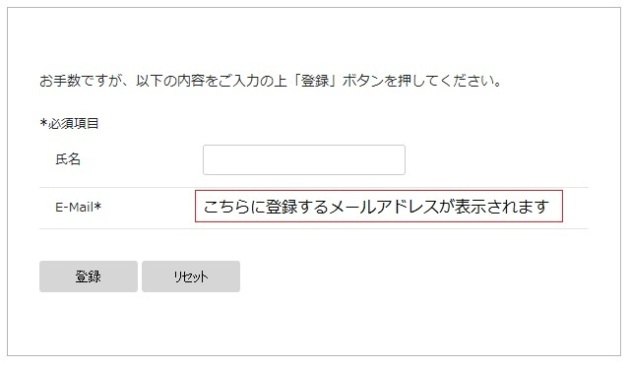Click the box to the right of E-Mail*
This screenshot has height=367, width=630.
pyautogui.click(x=379, y=206)
